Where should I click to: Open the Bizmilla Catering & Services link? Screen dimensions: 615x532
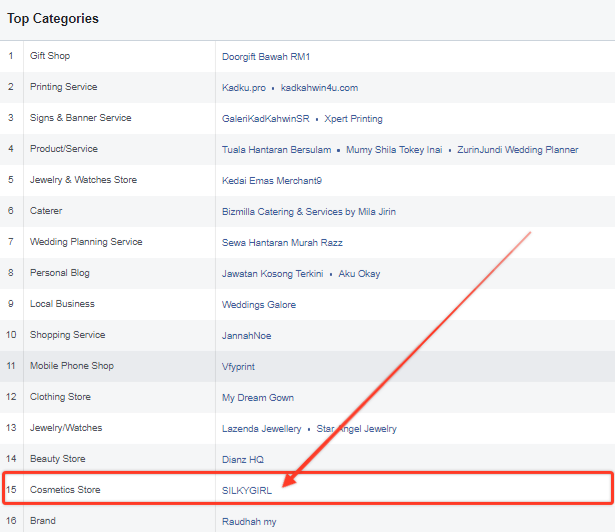click(309, 211)
